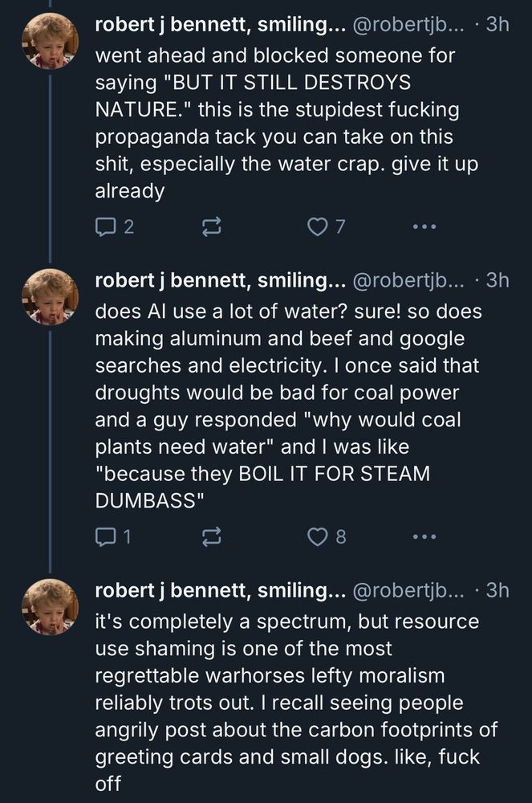Open robert j bennett's profile from the first post

click(221, 25)
